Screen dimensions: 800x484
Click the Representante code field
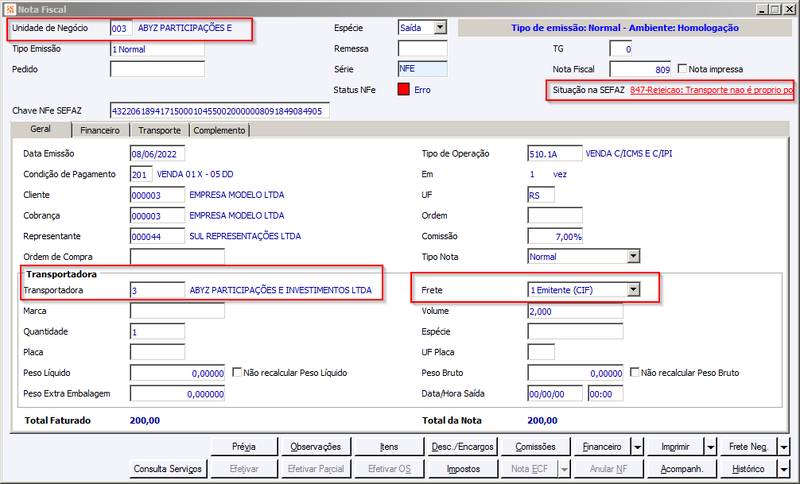[157, 236]
